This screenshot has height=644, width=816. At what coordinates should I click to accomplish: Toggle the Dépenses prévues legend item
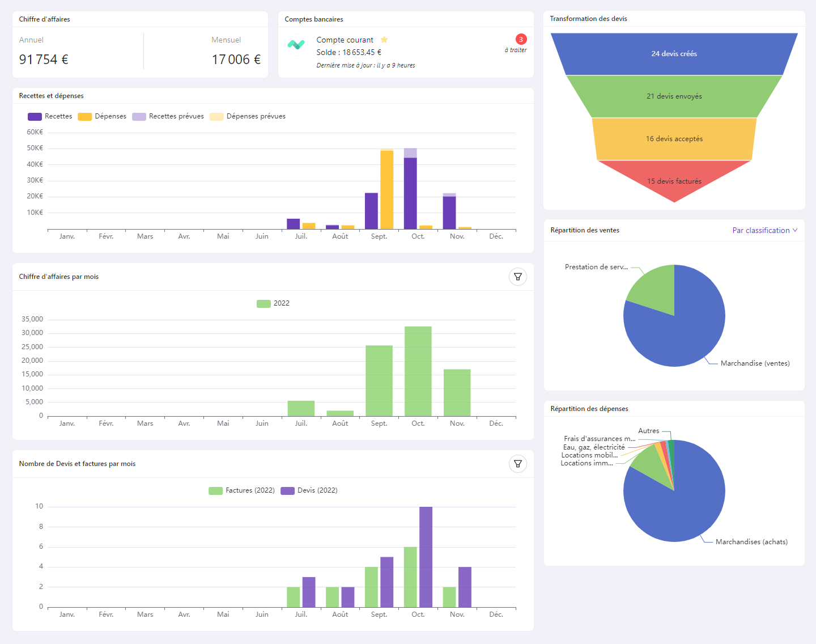point(248,116)
